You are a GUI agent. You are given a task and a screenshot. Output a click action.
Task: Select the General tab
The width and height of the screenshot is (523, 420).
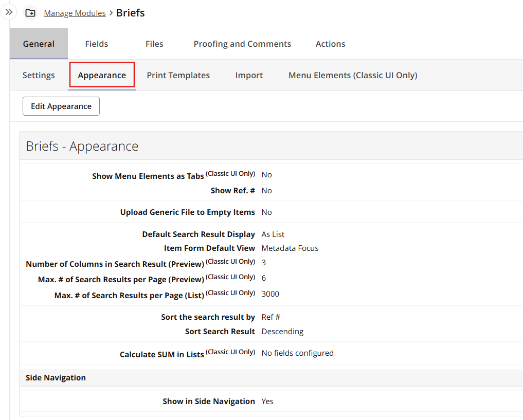[39, 44]
